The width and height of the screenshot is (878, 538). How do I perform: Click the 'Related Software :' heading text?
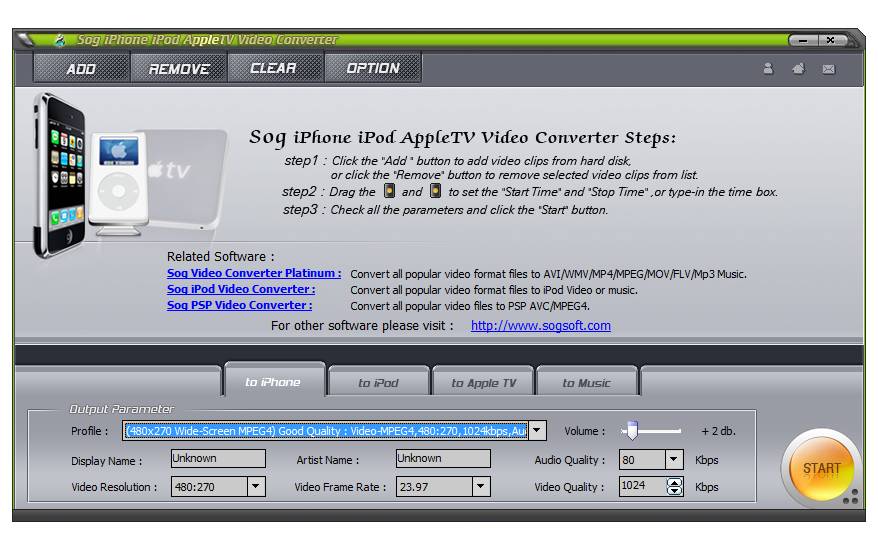tap(221, 256)
